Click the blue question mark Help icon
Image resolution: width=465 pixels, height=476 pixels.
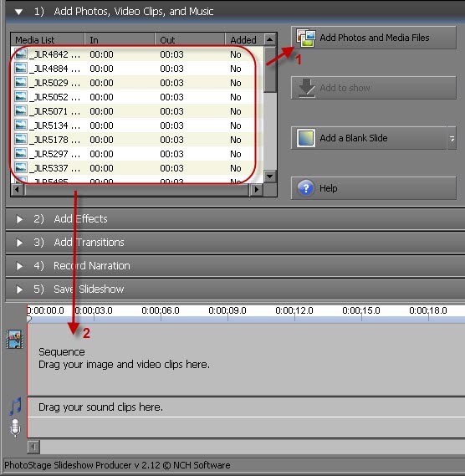click(x=306, y=188)
